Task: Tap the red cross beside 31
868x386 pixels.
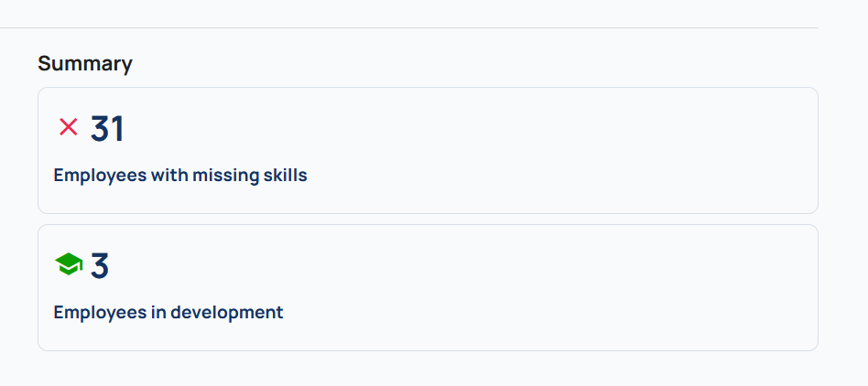Action: 68,127
